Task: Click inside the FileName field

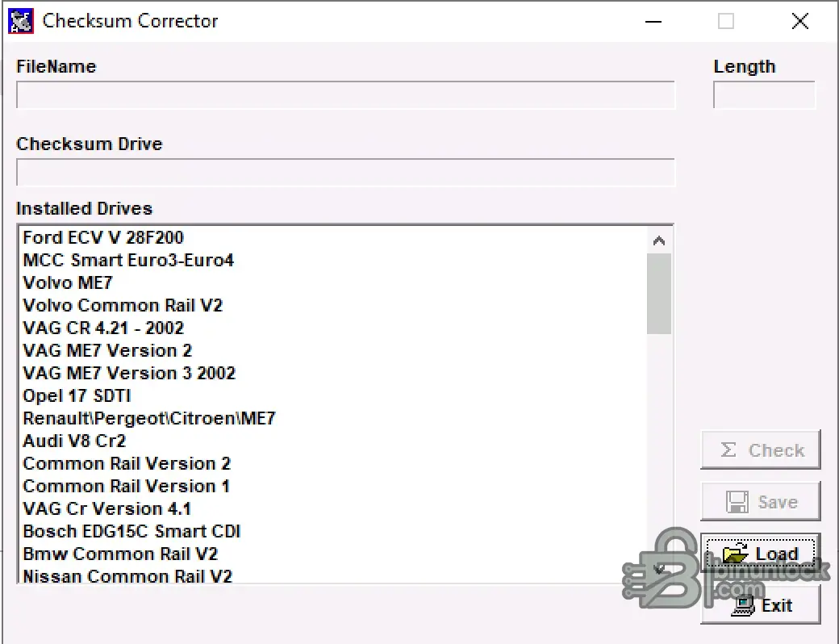Action: (345, 94)
